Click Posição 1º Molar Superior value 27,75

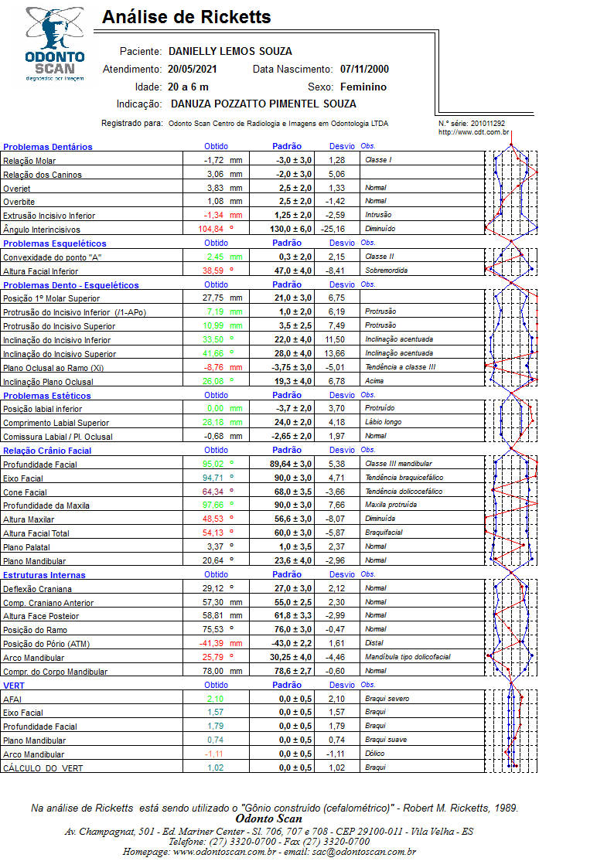(213, 298)
